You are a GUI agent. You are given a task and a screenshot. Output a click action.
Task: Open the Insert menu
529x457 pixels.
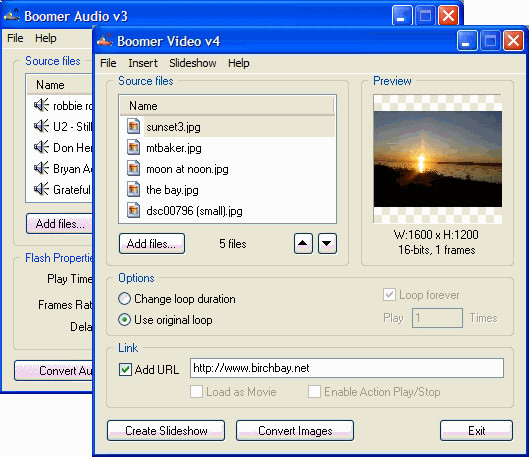click(x=143, y=63)
